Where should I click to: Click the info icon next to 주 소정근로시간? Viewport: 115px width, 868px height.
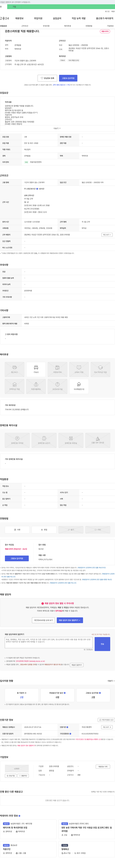tap(37, 189)
